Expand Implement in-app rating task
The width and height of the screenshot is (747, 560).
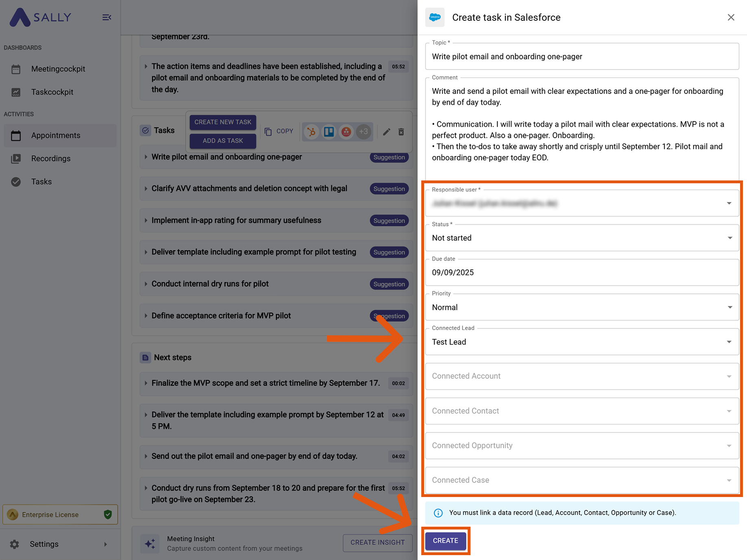click(x=146, y=220)
